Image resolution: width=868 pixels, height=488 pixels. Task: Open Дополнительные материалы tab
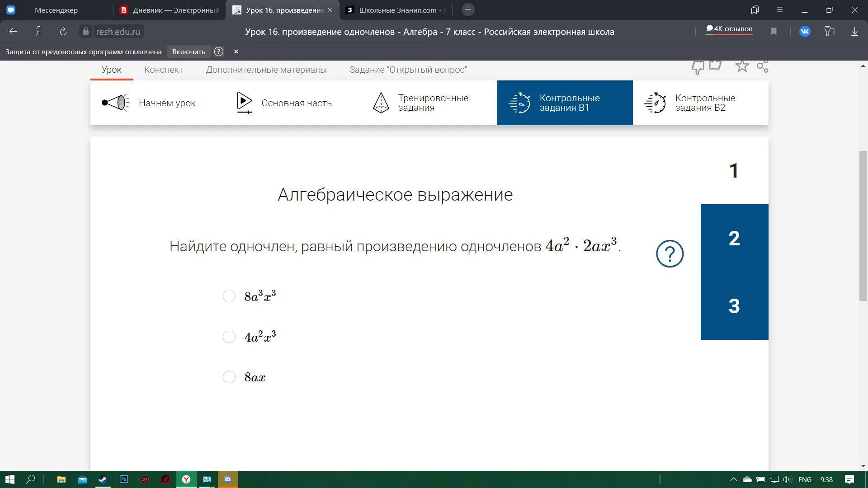(266, 70)
